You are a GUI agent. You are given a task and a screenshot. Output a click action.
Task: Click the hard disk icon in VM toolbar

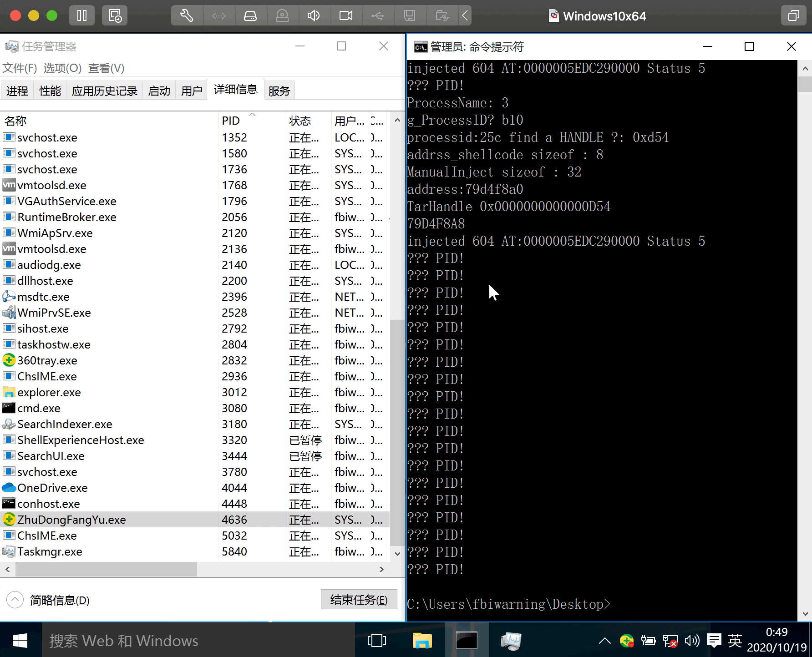pyautogui.click(x=250, y=16)
